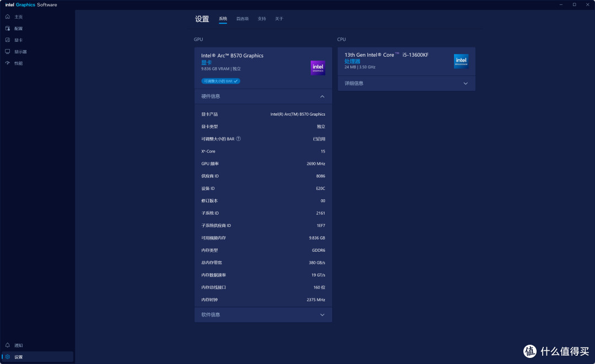This screenshot has height=364, width=595.
Task: Select the 160 位 bus interface value
Action: pos(319,287)
